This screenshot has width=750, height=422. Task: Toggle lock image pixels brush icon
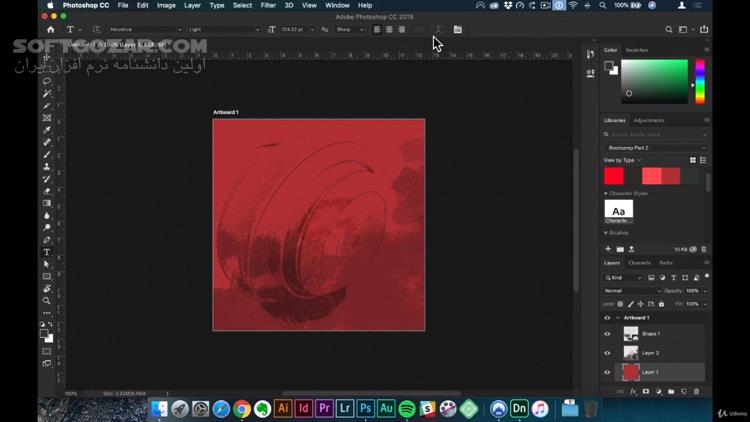[x=631, y=304]
